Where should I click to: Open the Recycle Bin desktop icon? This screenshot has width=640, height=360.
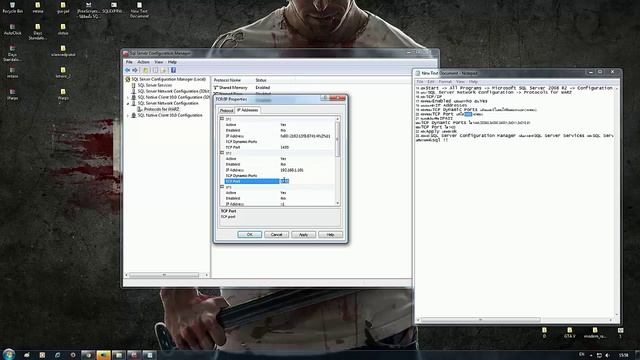[12, 7]
